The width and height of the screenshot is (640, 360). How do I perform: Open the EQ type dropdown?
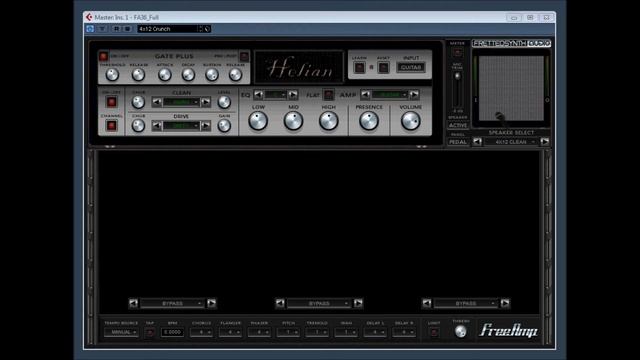click(x=276, y=95)
